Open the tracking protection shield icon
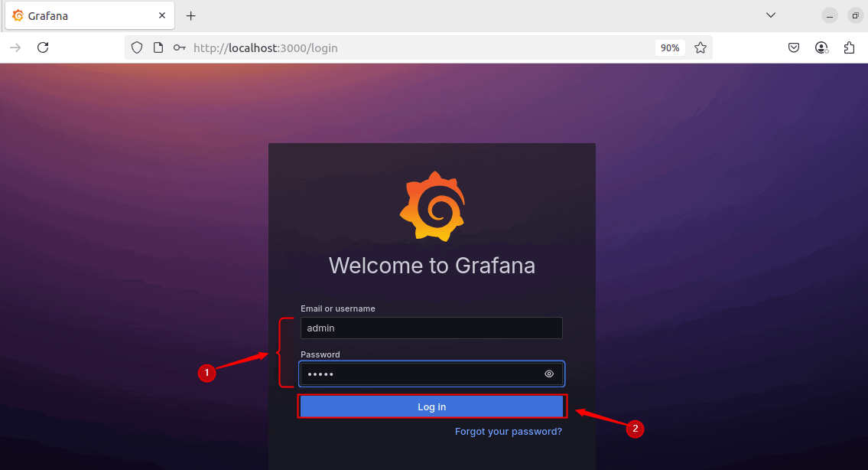The height and width of the screenshot is (470, 868). click(x=137, y=47)
